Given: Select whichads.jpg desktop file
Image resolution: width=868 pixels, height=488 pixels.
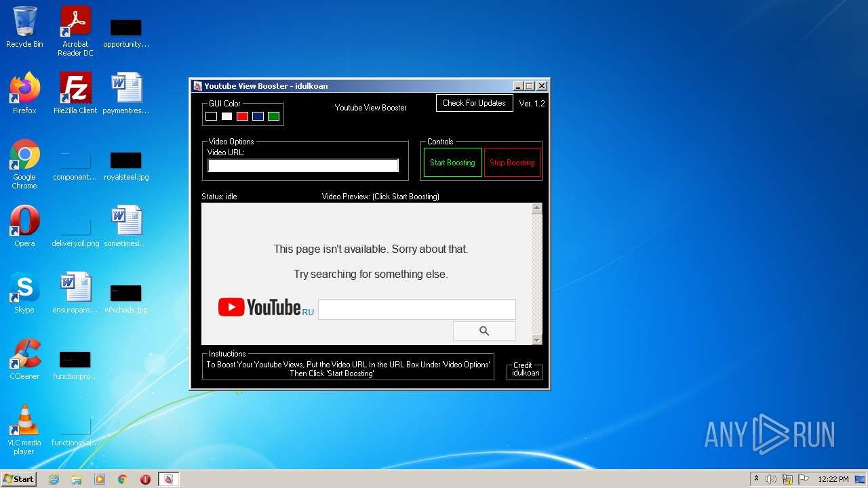Looking at the screenshot, I should pos(126,299).
